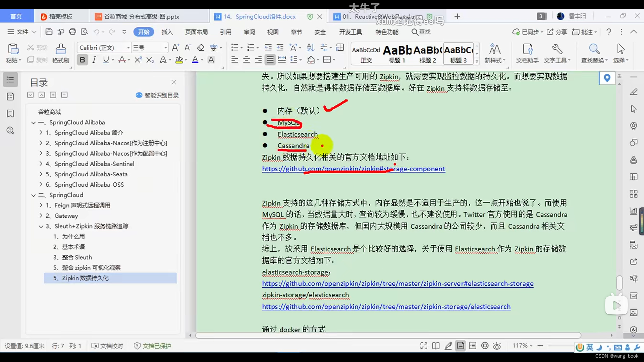Open the zipkin storage-component GitHub link
The height and width of the screenshot is (362, 644).
point(354,169)
